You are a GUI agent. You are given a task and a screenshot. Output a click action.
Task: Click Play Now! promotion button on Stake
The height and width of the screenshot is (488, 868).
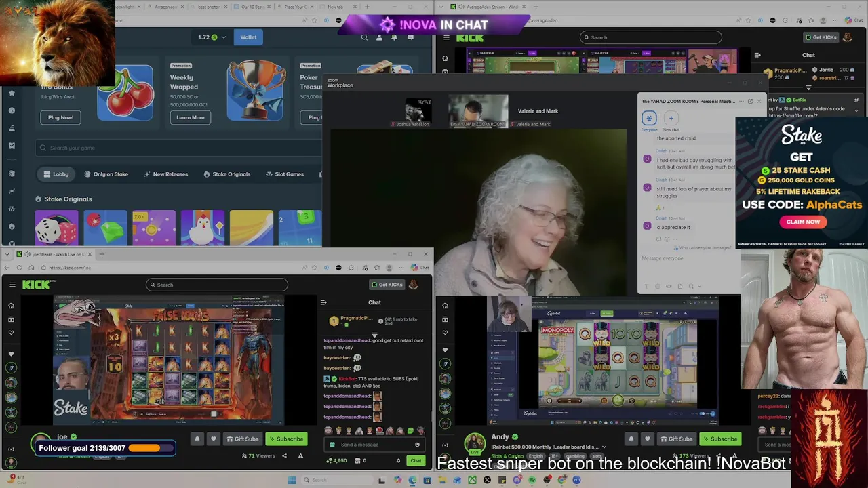[60, 117]
